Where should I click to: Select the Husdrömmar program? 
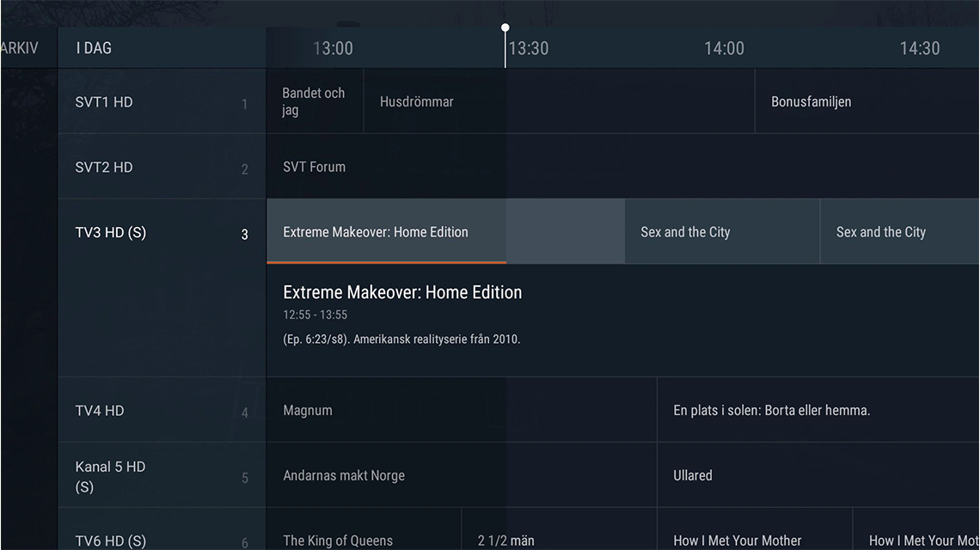(559, 102)
